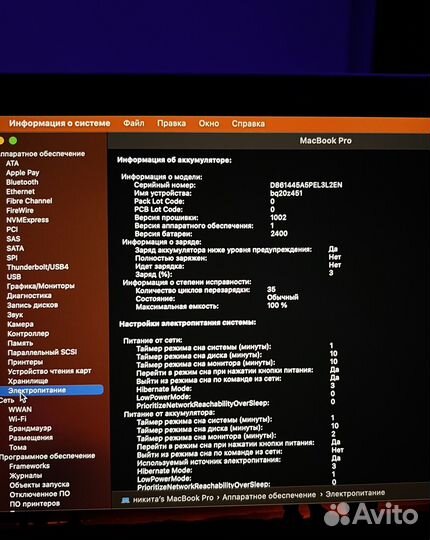Open the Окно menu
The height and width of the screenshot is (540, 430).
[x=209, y=124]
